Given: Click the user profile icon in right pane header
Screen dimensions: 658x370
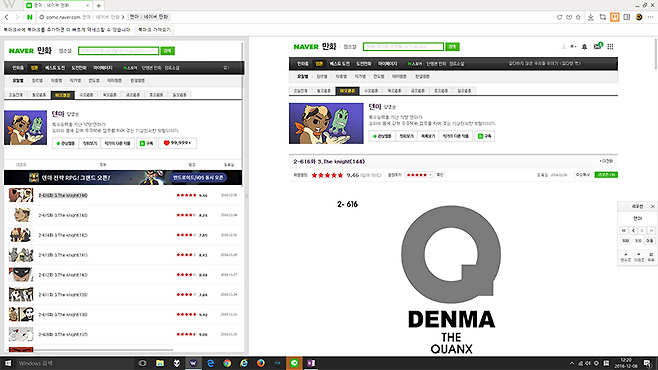Looking at the screenshot, I should click(x=564, y=47).
